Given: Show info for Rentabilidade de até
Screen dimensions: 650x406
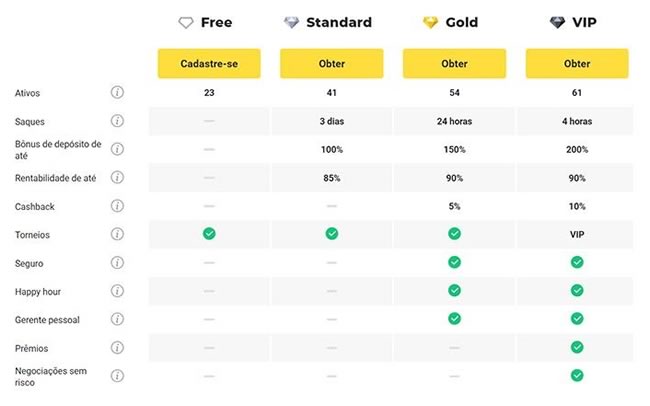Looking at the screenshot, I should tap(117, 177).
